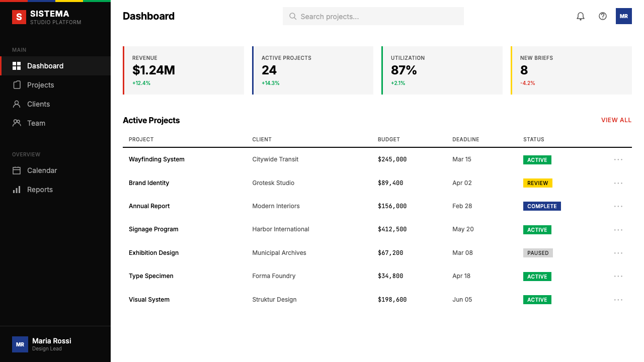Screen dimensions: 644x362
Task: Click Active badge for Wayfinding System
Action: [537, 160]
